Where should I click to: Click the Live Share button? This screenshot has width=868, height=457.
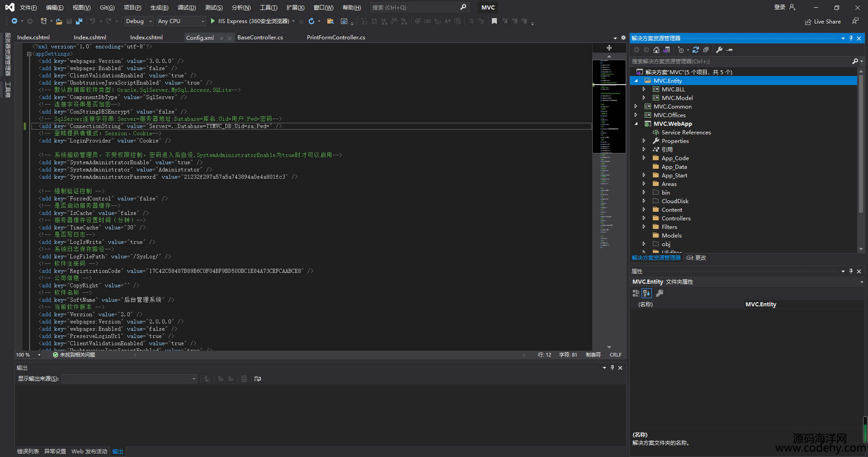point(823,22)
